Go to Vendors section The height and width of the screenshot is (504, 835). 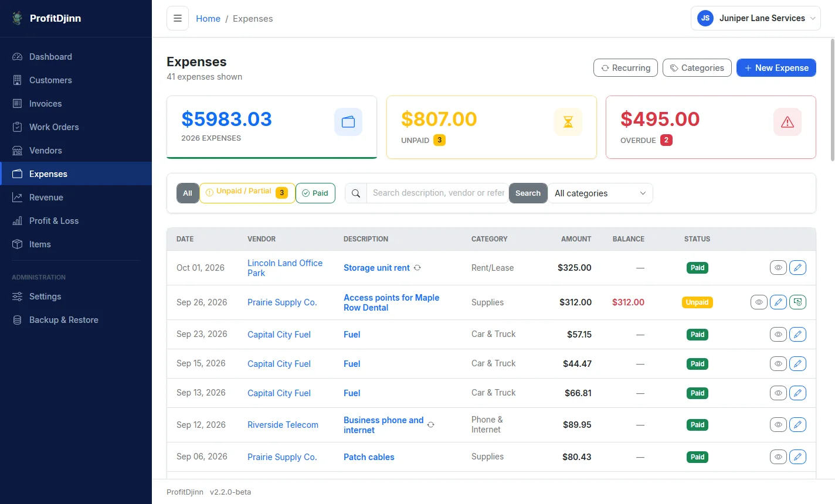click(x=76, y=151)
